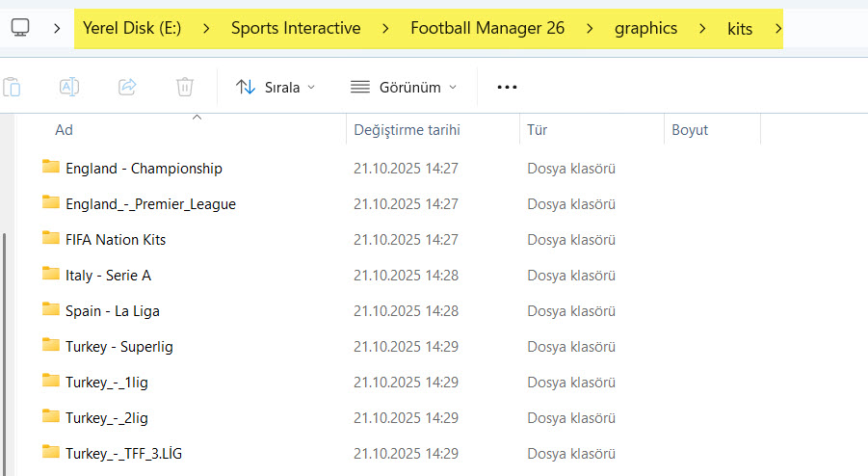Sort by Değiştirme tarihi column header
Viewport: 868px width, 476px height.
tap(407, 130)
